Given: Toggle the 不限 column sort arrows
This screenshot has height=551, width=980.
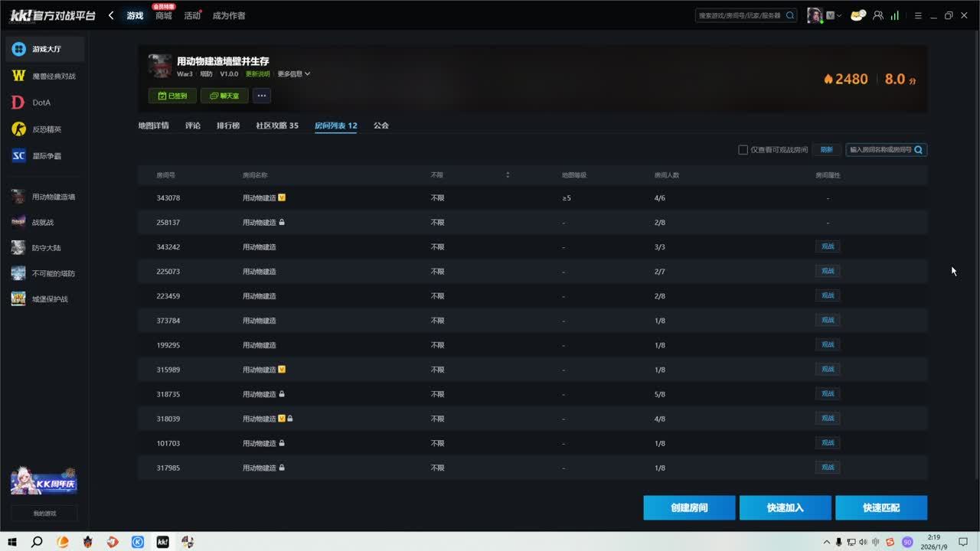Looking at the screenshot, I should (x=507, y=175).
